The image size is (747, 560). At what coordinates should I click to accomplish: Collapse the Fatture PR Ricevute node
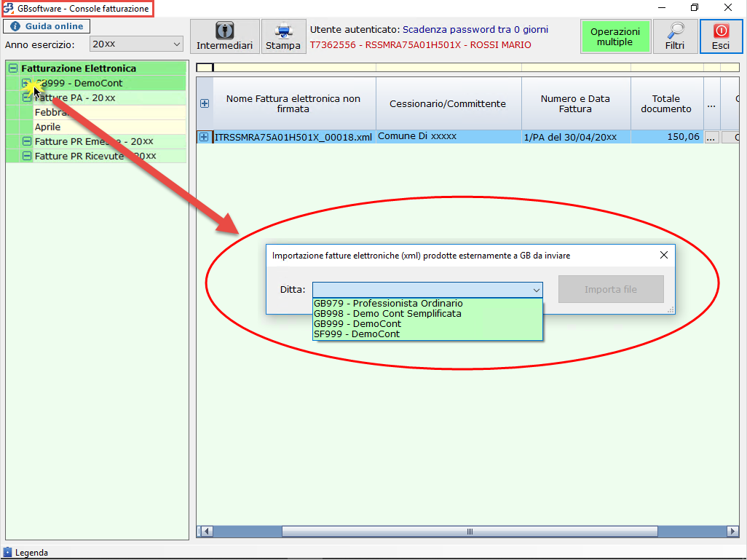point(27,156)
